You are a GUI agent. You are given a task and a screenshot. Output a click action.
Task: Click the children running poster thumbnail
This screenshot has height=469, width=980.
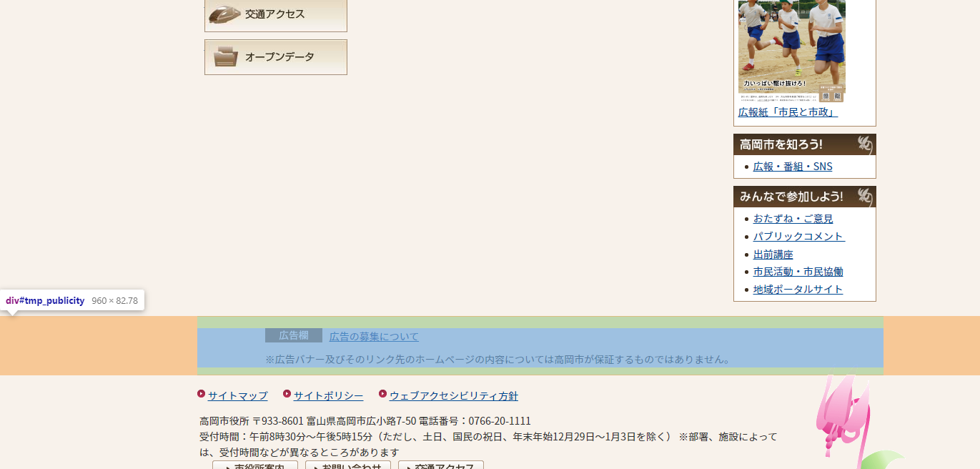[791, 46]
